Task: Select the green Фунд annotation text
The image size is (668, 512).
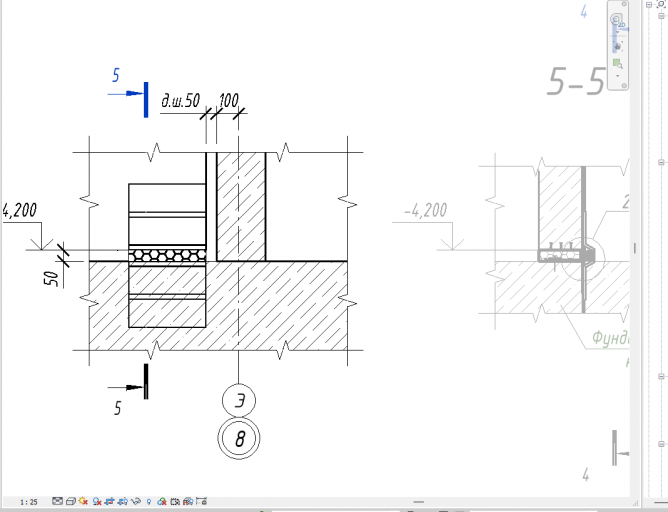Action: [610, 339]
